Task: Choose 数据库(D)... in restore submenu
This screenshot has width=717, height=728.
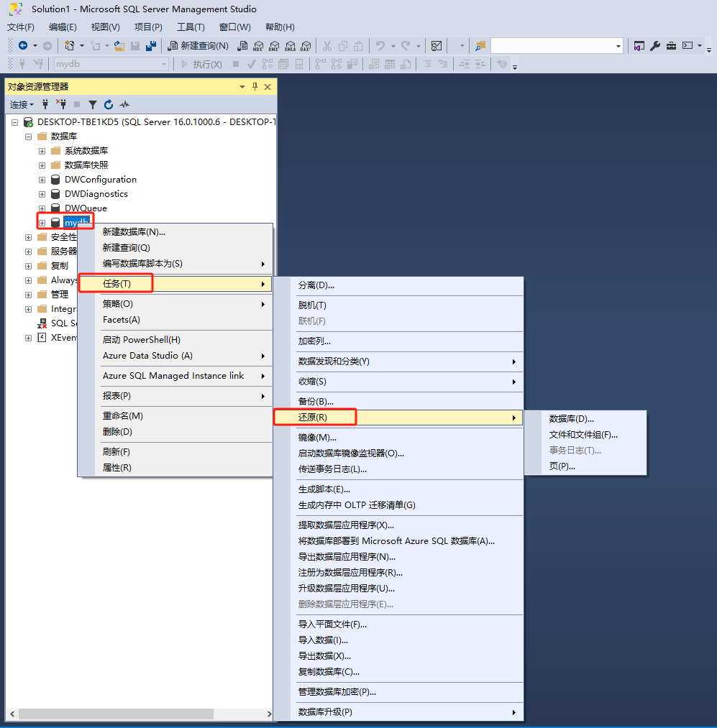Action: (x=585, y=419)
